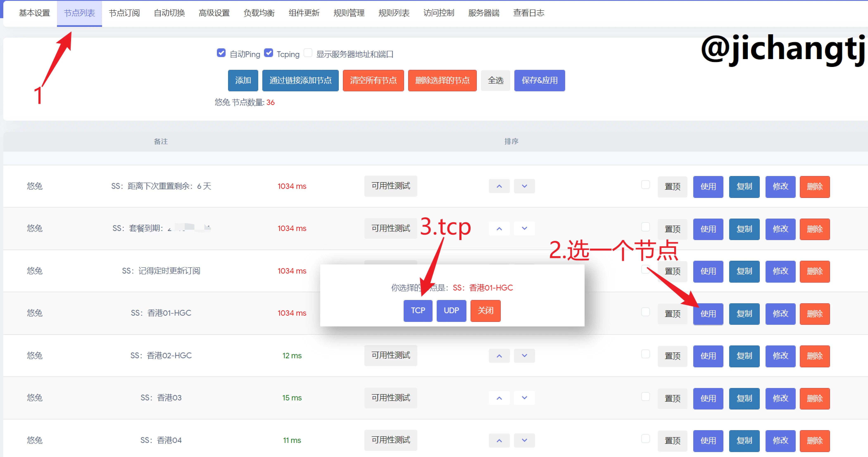868x457 pixels.
Task: Click the 排序 column header
Action: [x=511, y=142]
